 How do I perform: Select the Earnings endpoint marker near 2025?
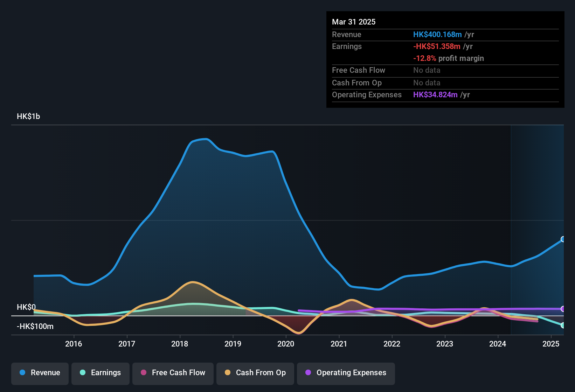pyautogui.click(x=563, y=325)
